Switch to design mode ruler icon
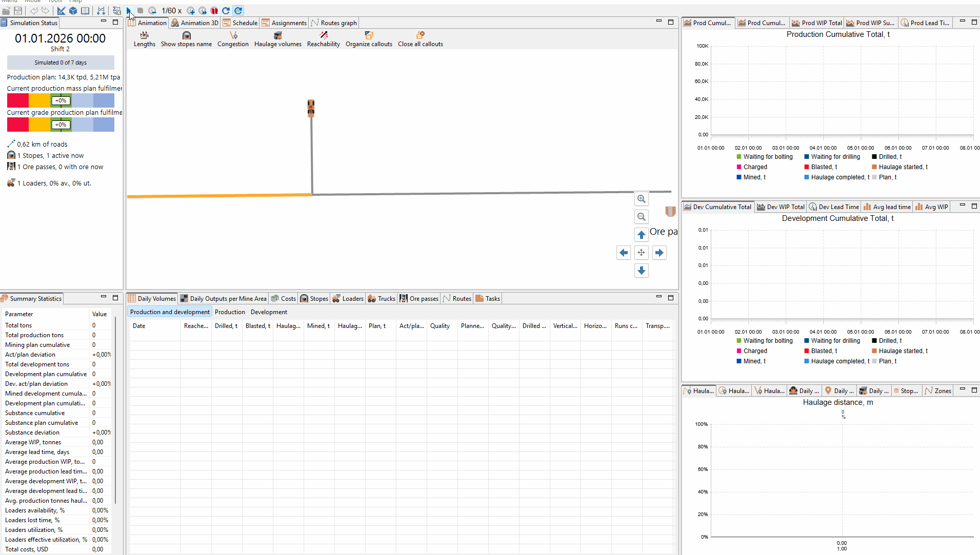This screenshot has height=555, width=980. pos(62,10)
